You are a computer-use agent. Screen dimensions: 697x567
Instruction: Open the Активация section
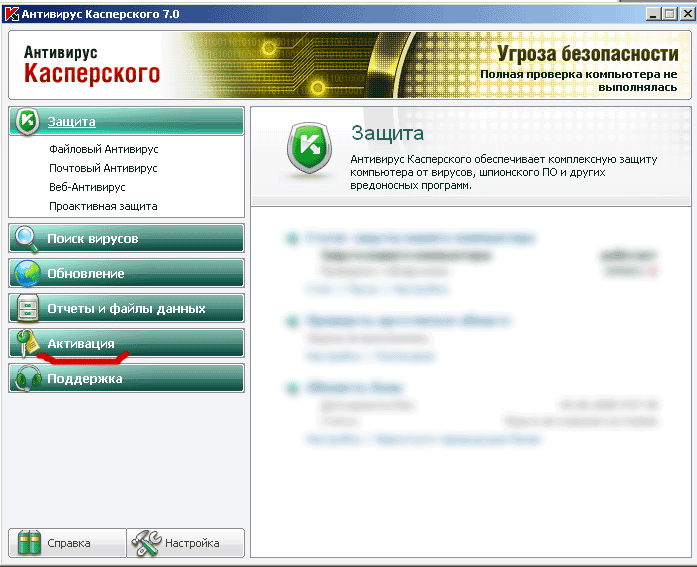coord(126,343)
